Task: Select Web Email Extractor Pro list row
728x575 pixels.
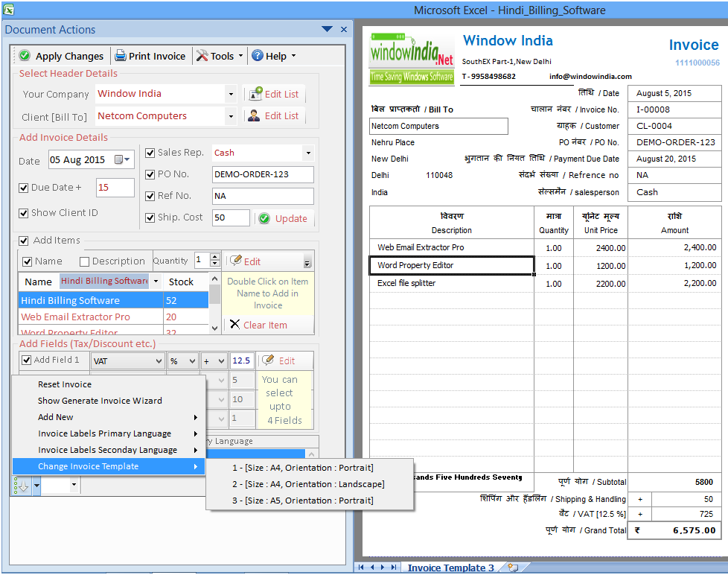Action: pyautogui.click(x=113, y=317)
